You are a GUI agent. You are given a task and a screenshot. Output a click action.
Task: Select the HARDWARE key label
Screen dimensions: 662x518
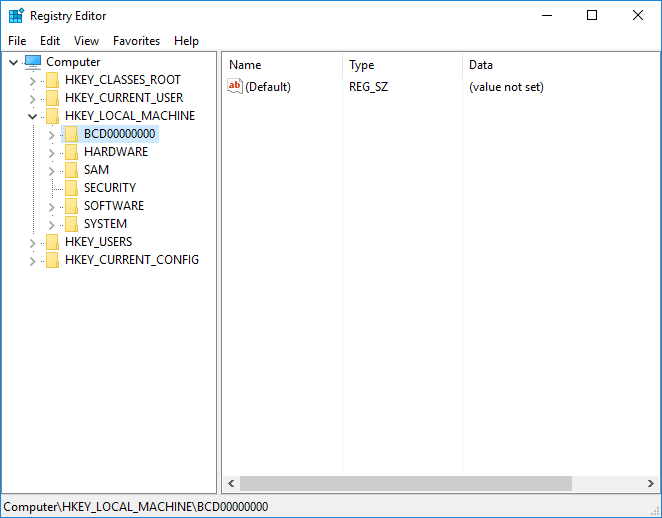(116, 152)
